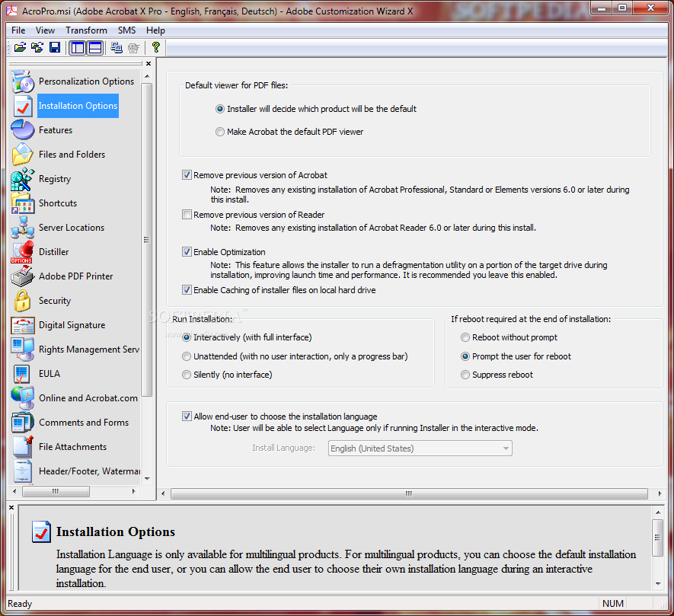The height and width of the screenshot is (616, 674).
Task: Open the View menu
Action: (45, 30)
